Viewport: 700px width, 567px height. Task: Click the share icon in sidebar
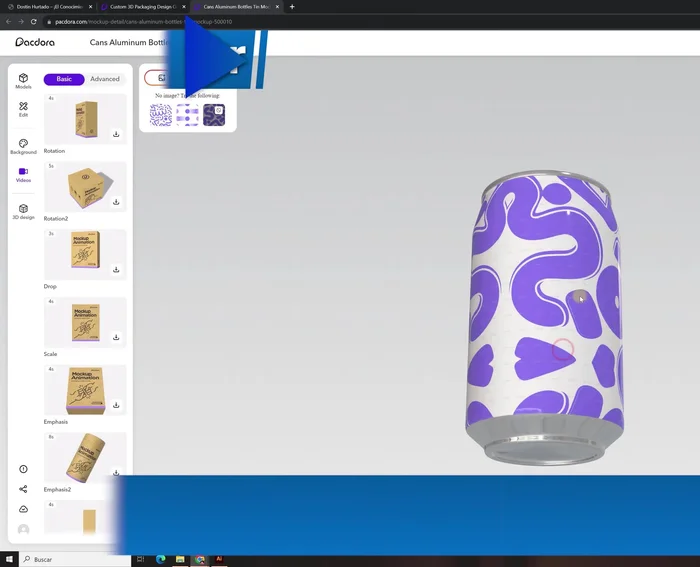23,489
